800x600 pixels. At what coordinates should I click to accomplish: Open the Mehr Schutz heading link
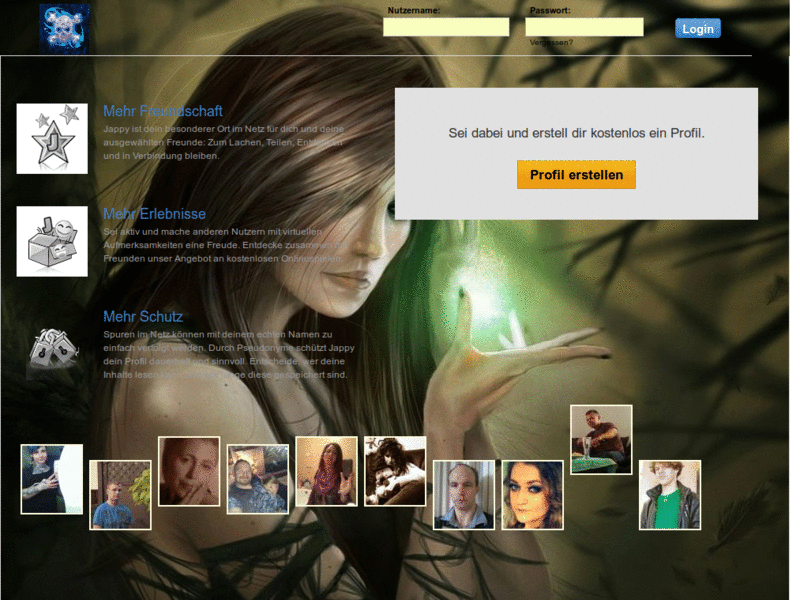click(143, 316)
